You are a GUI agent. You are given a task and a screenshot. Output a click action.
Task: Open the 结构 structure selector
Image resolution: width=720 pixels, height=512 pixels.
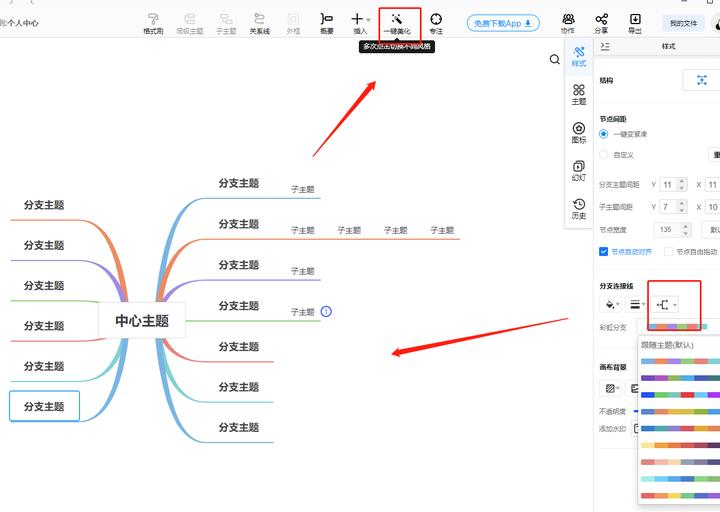(701, 80)
